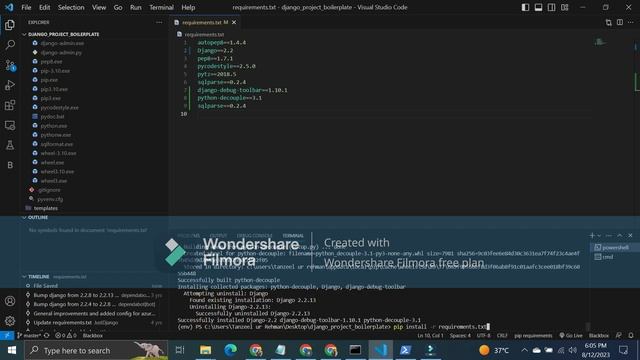The image size is (640, 360).
Task: Open the Testing flask view
Action: (10, 145)
